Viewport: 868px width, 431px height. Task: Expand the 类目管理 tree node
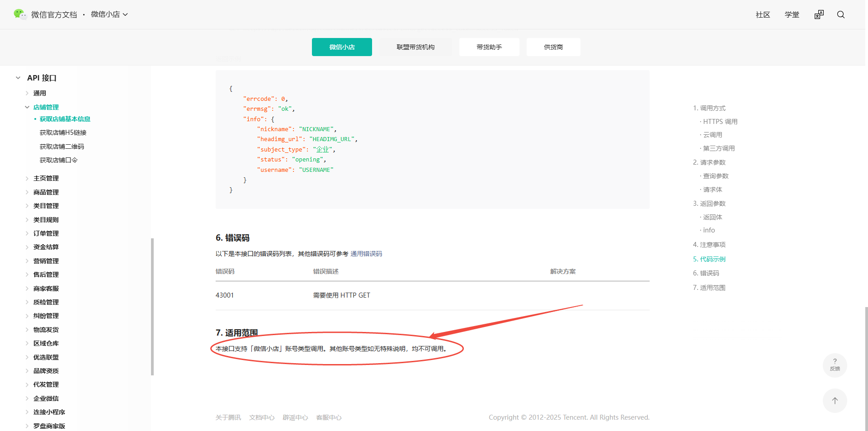pos(27,206)
